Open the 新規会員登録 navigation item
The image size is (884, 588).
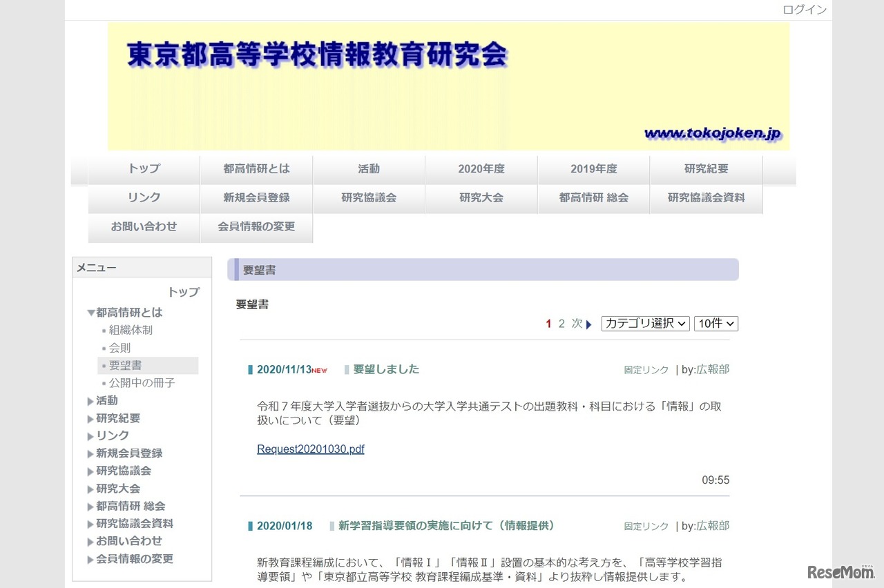pos(256,197)
